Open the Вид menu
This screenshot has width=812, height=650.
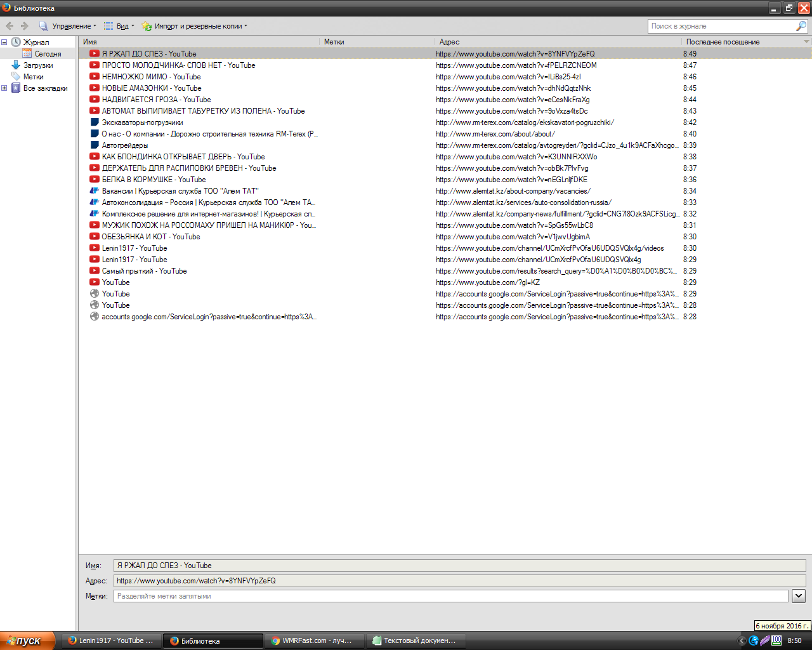(119, 26)
